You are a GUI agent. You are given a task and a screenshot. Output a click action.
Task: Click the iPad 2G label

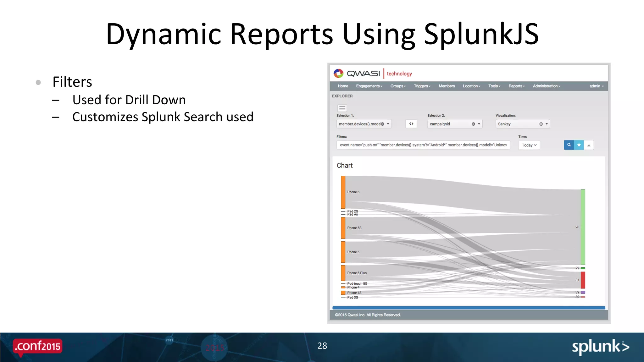(352, 211)
